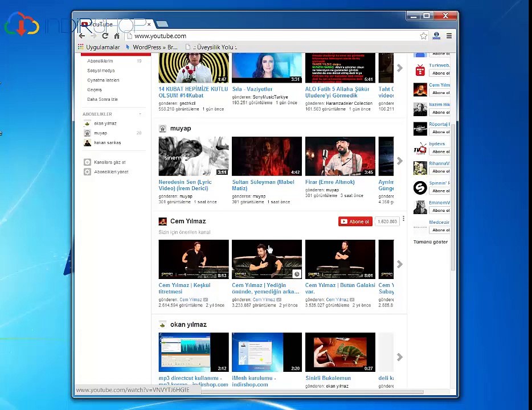Open Uygulamalar apps bookmark
The height and width of the screenshot is (410, 532).
tap(99, 47)
